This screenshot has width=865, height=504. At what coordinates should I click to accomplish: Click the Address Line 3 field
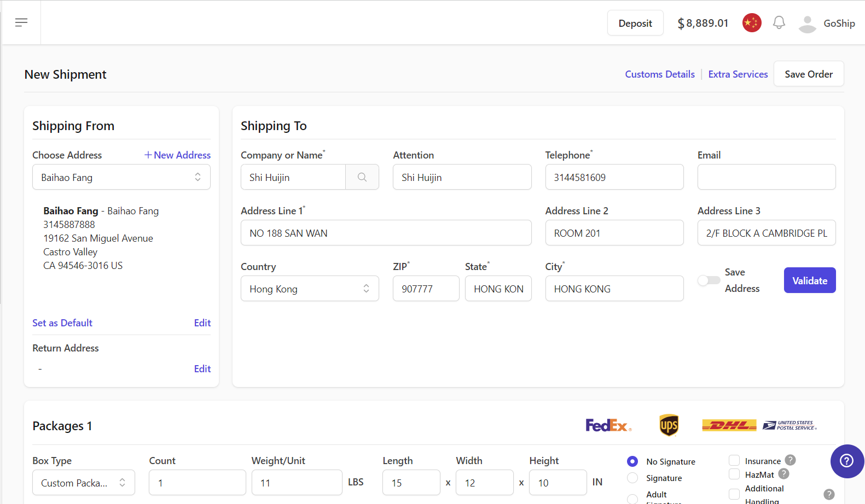767,233
